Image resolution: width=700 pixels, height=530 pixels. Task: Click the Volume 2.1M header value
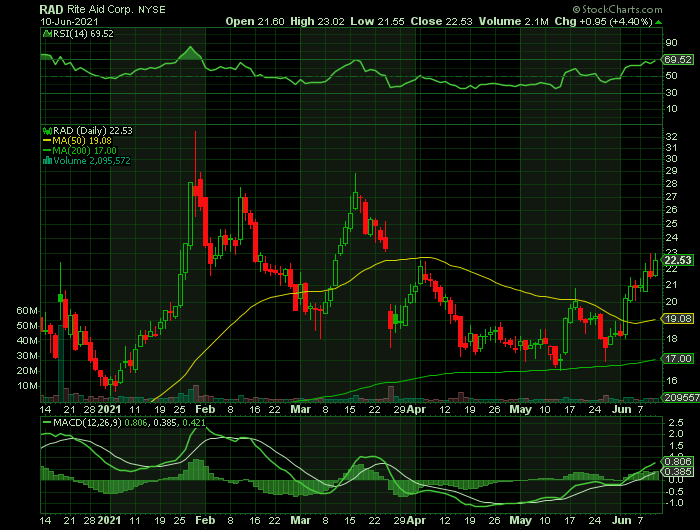tap(513, 21)
